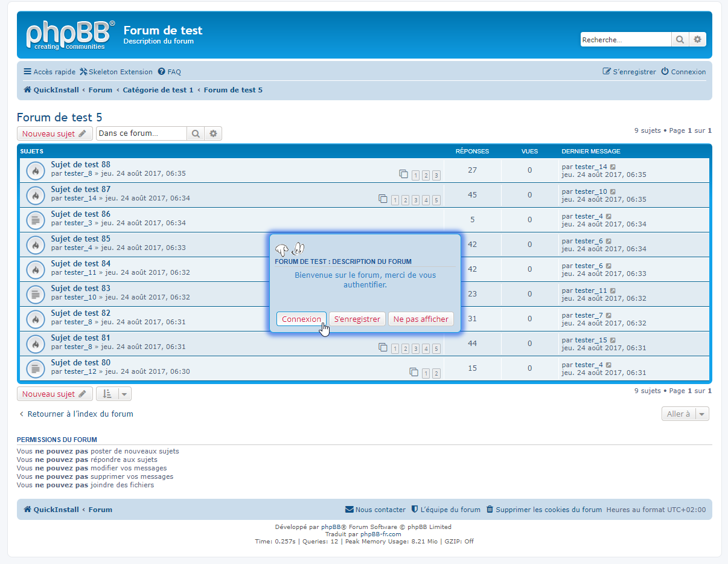Click the topic icon for Sujet de test 86
Image resolution: width=728 pixels, height=564 pixels.
36,220
